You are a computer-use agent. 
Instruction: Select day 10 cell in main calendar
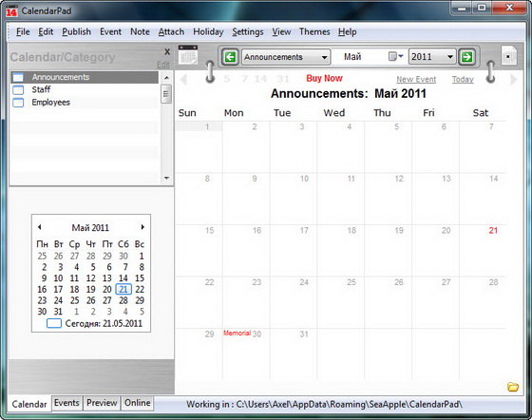[294, 199]
